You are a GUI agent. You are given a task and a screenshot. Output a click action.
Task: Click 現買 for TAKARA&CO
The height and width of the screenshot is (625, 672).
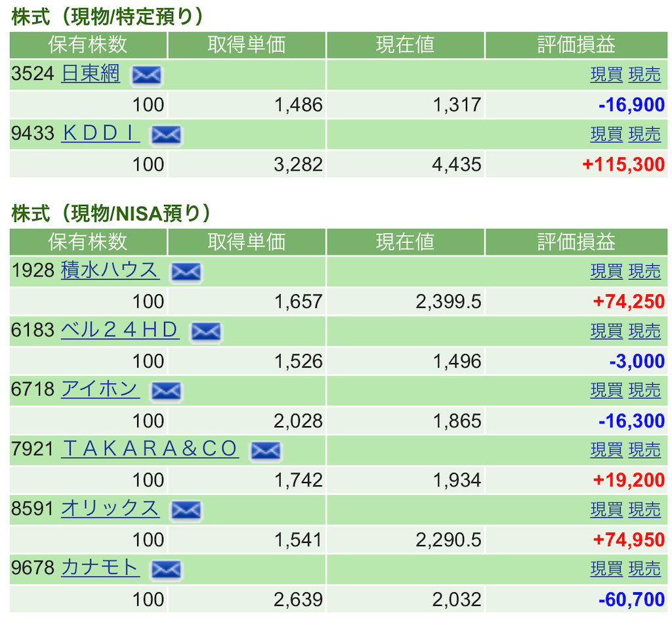(606, 450)
